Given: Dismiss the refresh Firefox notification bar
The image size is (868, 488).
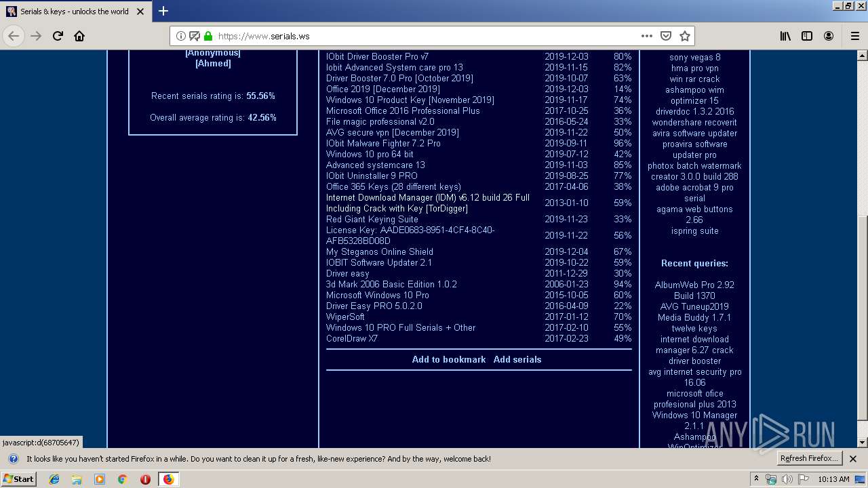Looking at the screenshot, I should 853,459.
